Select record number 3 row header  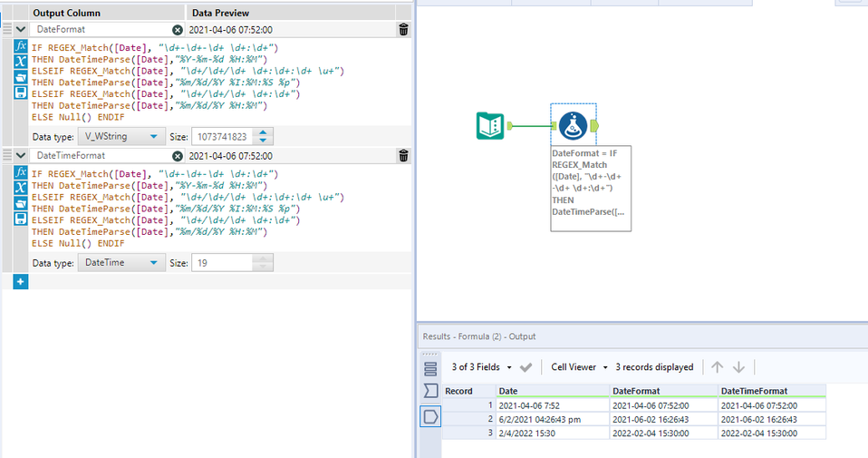pyautogui.click(x=468, y=434)
